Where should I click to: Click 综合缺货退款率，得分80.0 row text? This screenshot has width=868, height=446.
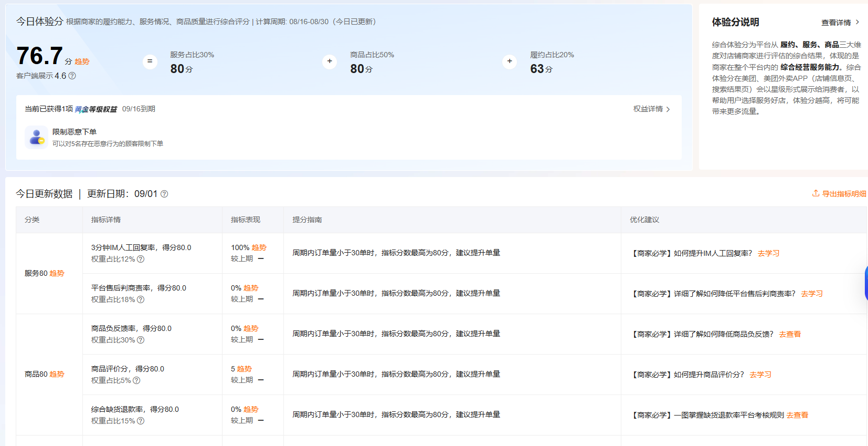pyautogui.click(x=135, y=409)
